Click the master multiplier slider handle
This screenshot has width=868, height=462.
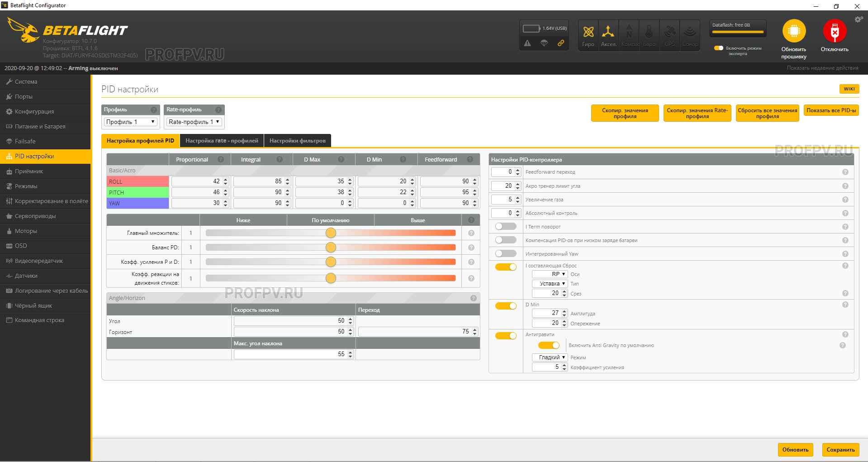(331, 233)
